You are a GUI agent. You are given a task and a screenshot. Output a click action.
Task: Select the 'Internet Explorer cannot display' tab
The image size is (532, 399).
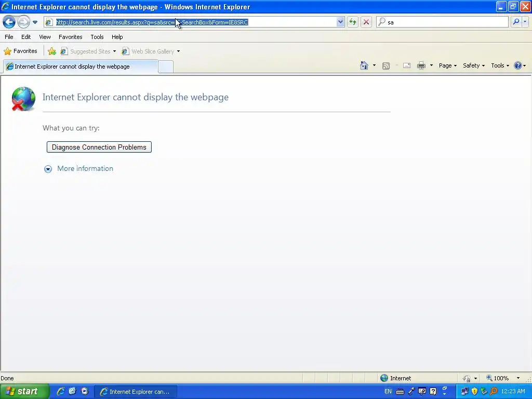click(81, 66)
